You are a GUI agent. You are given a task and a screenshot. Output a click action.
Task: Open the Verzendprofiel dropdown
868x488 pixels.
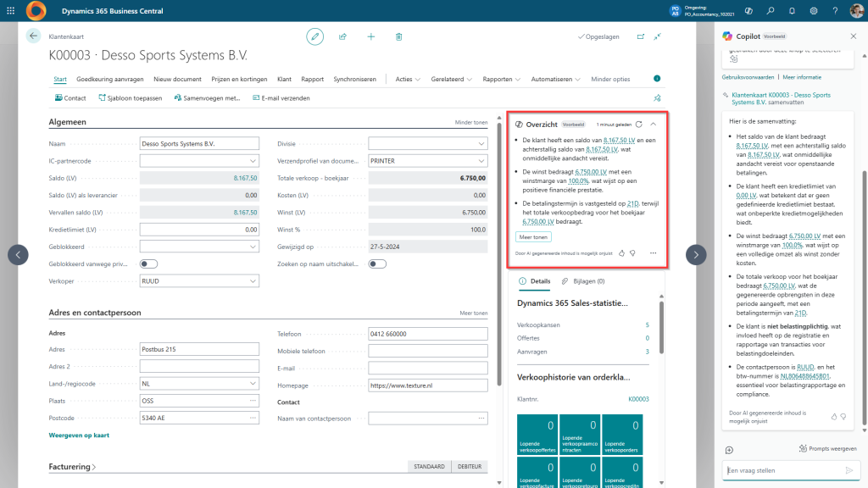pos(481,161)
